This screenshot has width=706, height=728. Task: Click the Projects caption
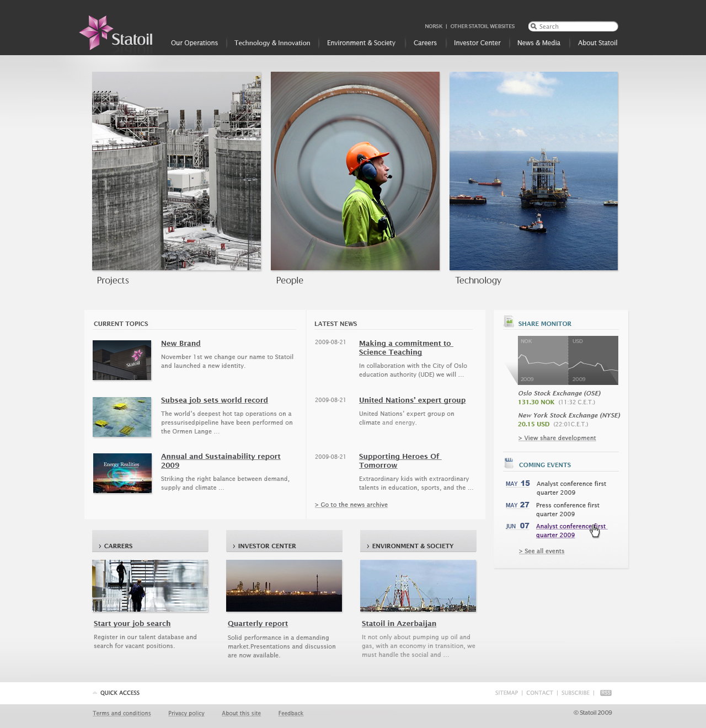(x=113, y=280)
